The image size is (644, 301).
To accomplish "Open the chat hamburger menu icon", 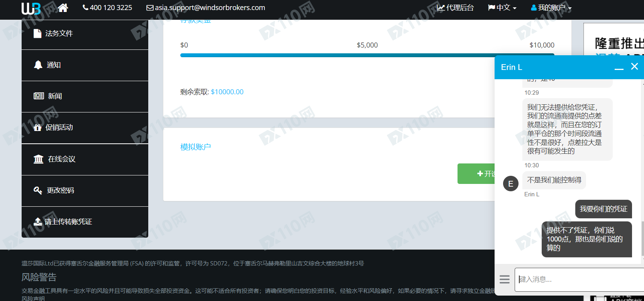I will 505,279.
